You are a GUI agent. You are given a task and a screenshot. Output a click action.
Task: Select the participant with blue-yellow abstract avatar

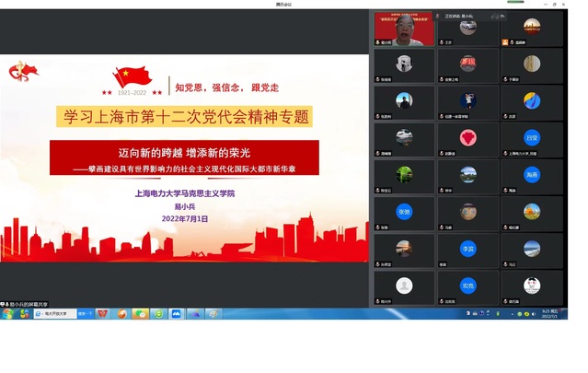pyautogui.click(x=532, y=103)
